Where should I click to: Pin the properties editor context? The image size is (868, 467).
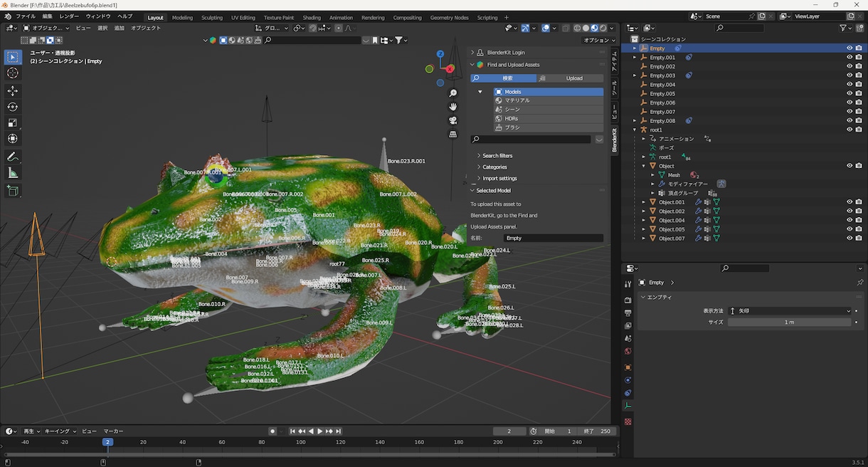859,283
